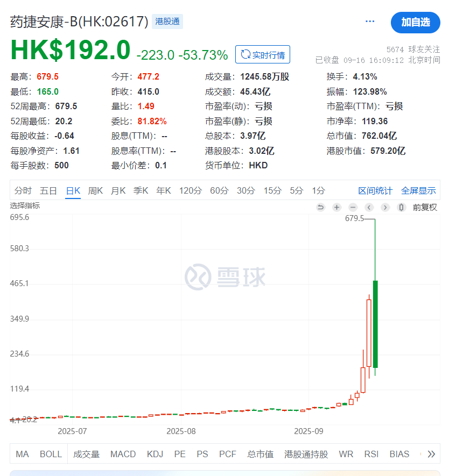Viewport: 449px width, 476px height.
Task: Click the 委比 value 81.82%
Action: point(152,122)
